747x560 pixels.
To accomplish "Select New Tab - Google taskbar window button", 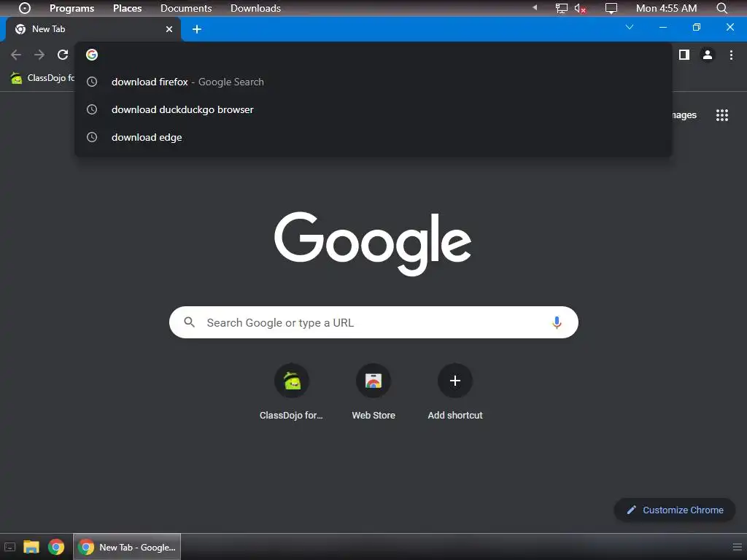I will pos(127,547).
